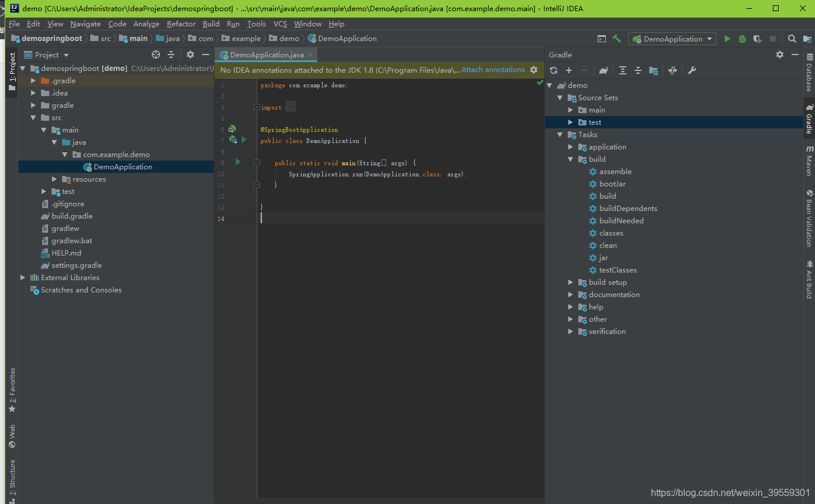The height and width of the screenshot is (504, 815).
Task: Click the elephant Execute Gradle Task icon
Action: point(603,70)
